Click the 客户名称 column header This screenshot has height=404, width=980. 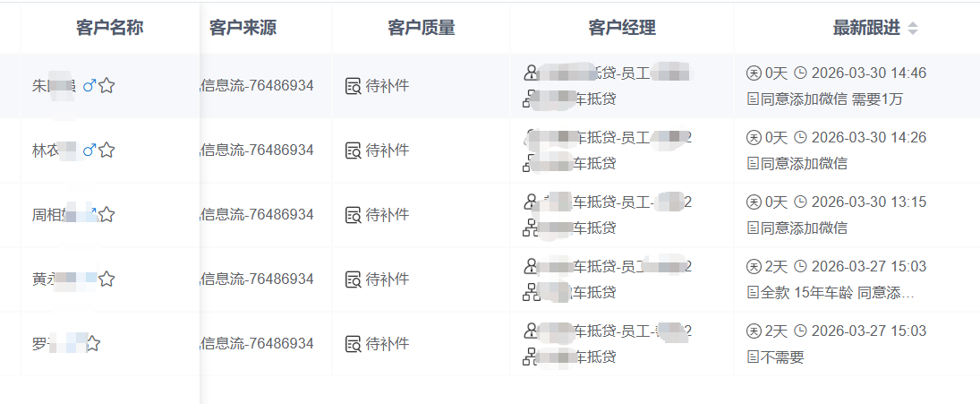click(x=109, y=28)
